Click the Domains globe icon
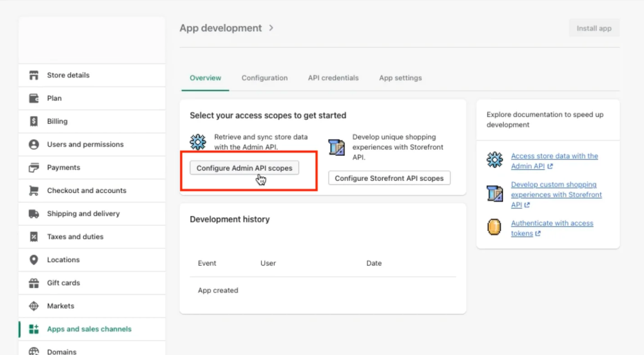The image size is (644, 355). (x=34, y=351)
